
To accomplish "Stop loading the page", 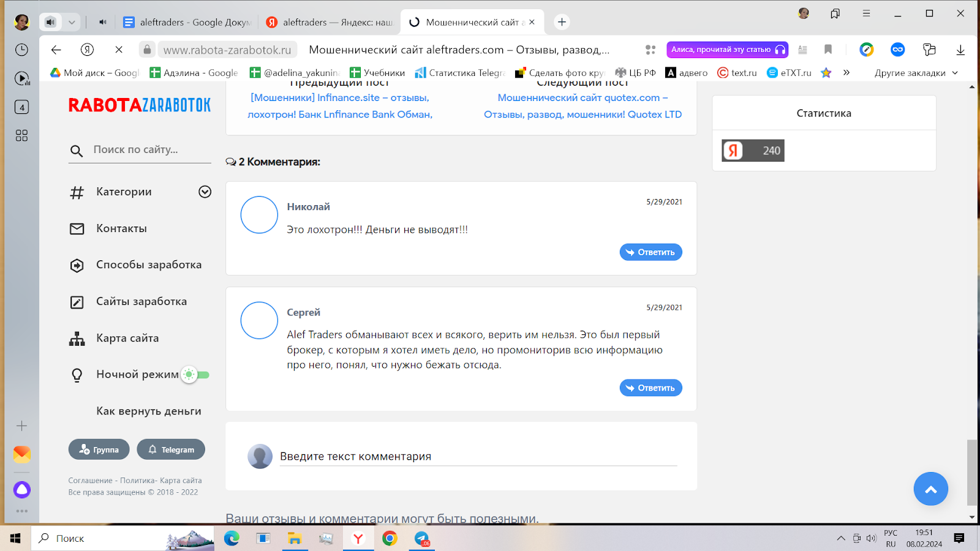I will 119,50.
